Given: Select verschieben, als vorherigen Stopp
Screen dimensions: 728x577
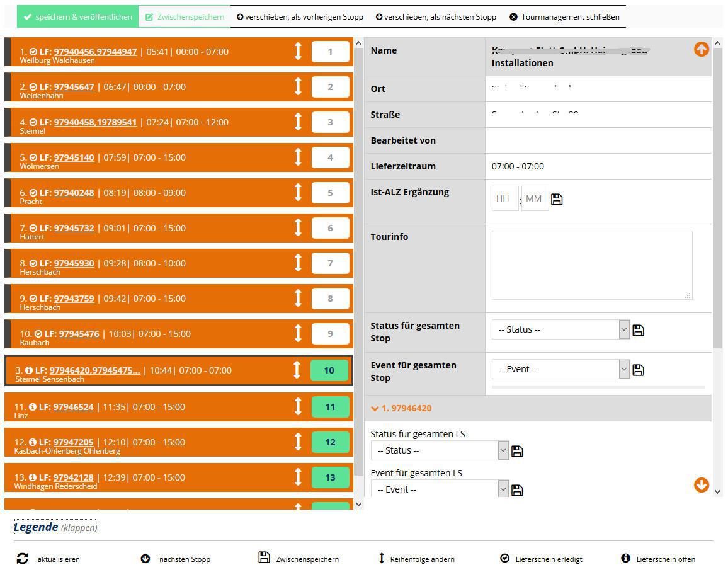Looking at the screenshot, I should pyautogui.click(x=300, y=17).
